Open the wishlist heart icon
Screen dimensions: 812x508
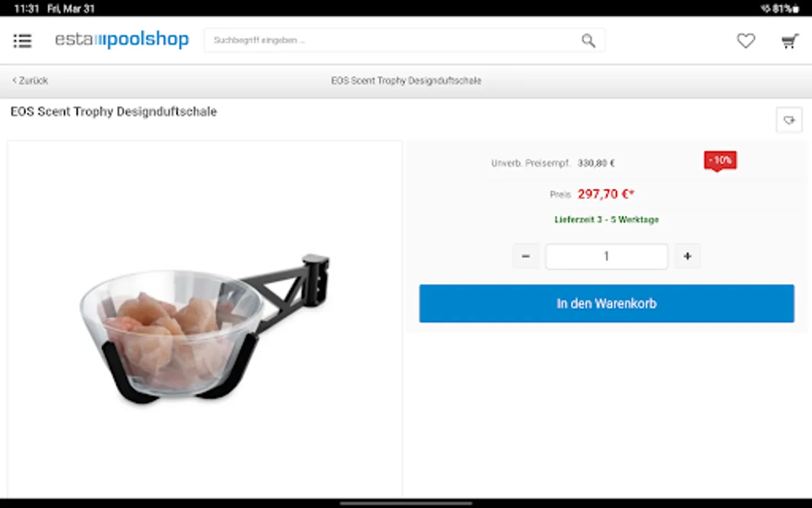pyautogui.click(x=746, y=41)
